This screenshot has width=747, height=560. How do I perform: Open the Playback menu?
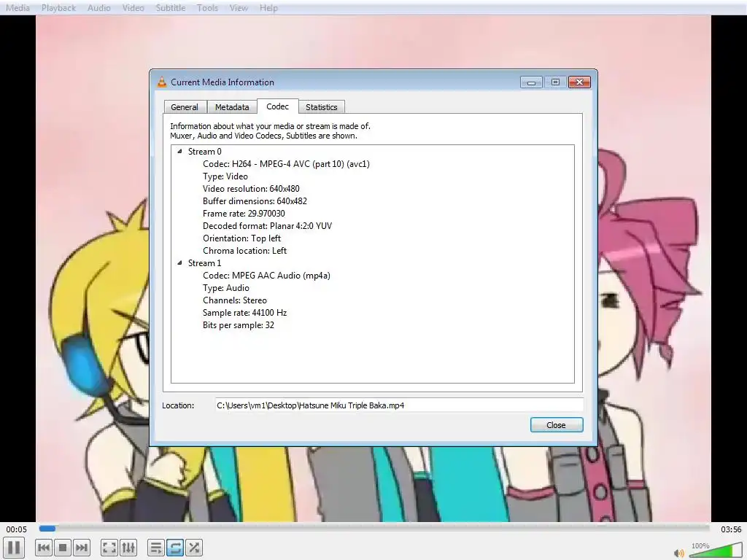coord(58,7)
